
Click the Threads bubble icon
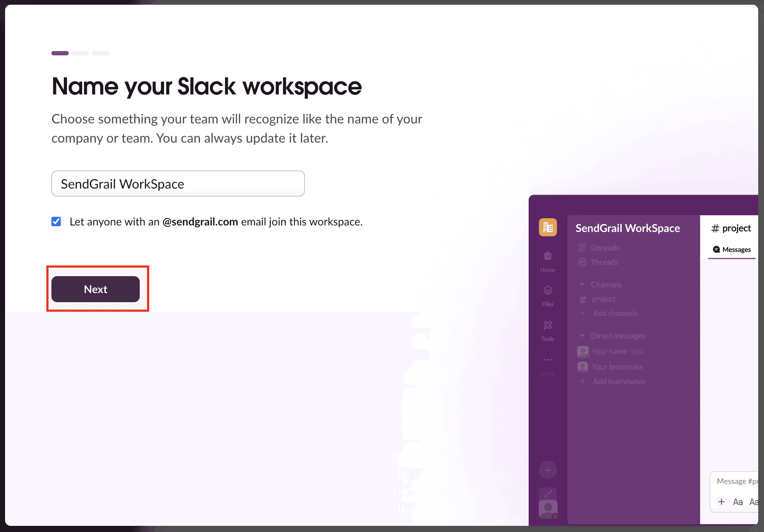[x=582, y=262]
